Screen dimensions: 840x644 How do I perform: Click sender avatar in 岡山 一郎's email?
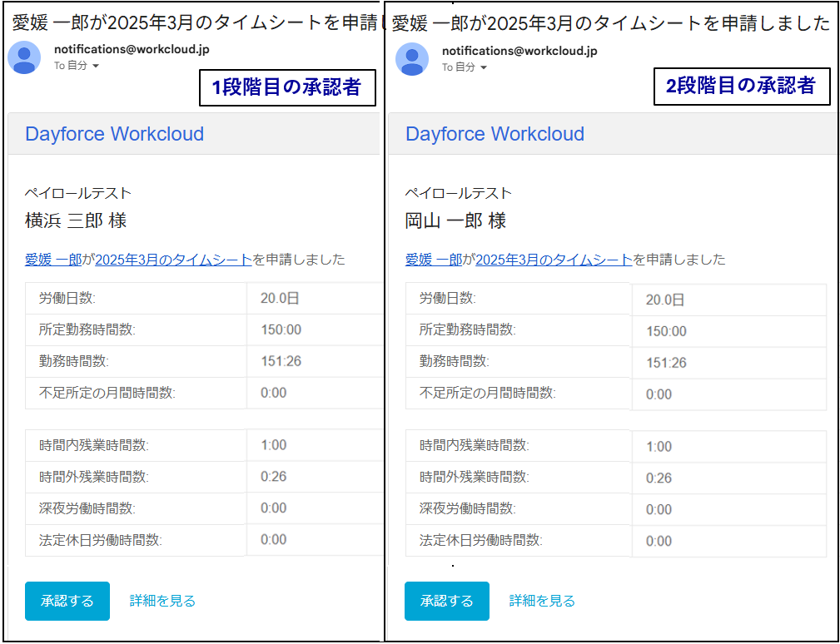coord(412,58)
